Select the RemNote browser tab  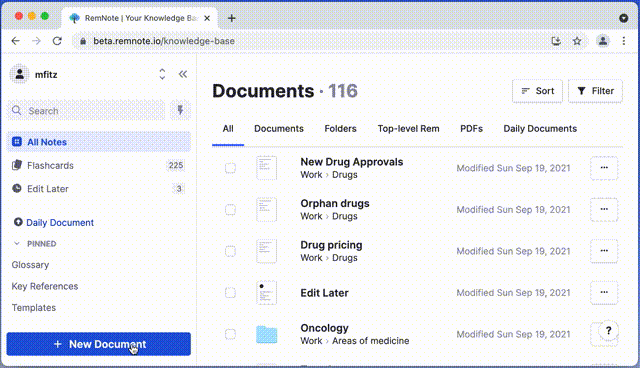click(x=140, y=18)
